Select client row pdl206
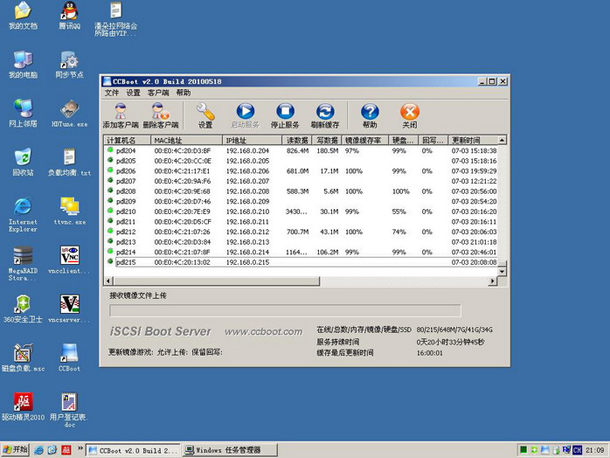 [301, 171]
